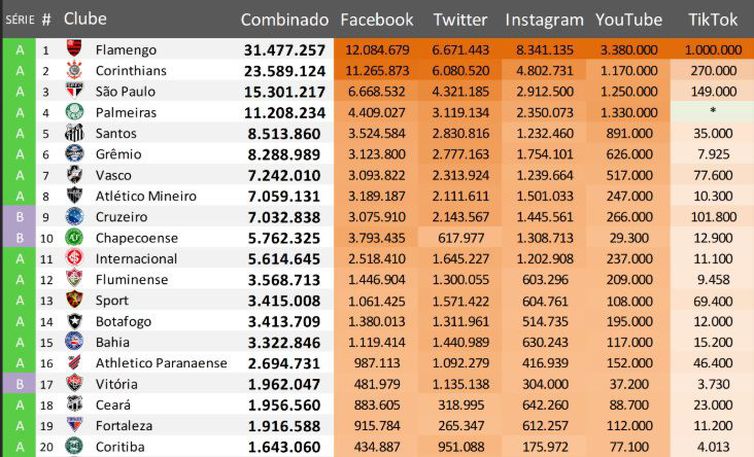This screenshot has height=457, width=754.
Task: Click Palmeiras' TikTok asterisk cell
Action: [x=713, y=113]
